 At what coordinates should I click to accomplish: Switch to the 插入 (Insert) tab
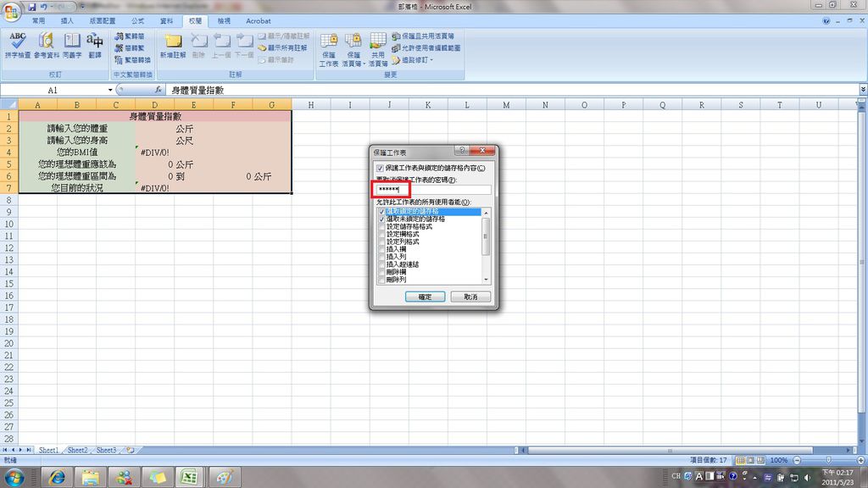[67, 21]
